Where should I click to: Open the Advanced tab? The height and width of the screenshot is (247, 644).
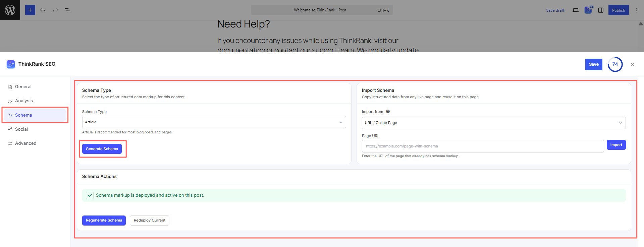35,143
